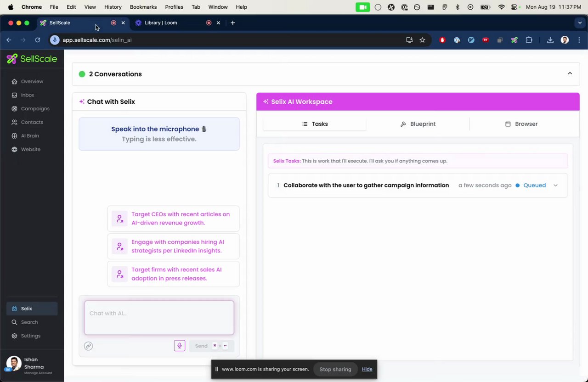Click the Hide link in sharing bar

click(367, 369)
